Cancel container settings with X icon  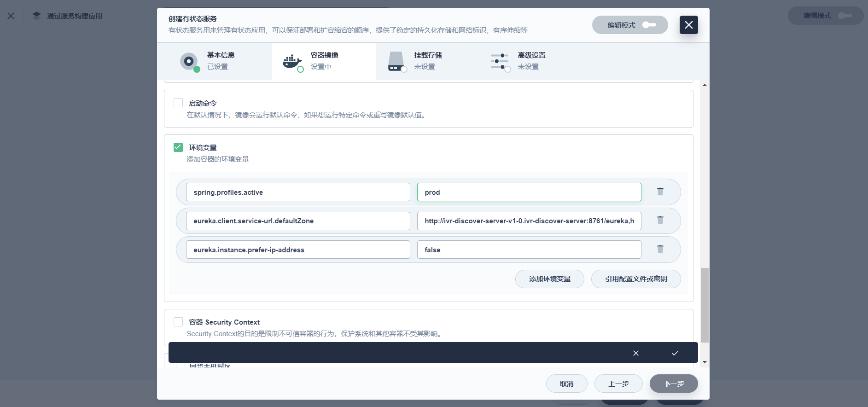[x=636, y=353]
